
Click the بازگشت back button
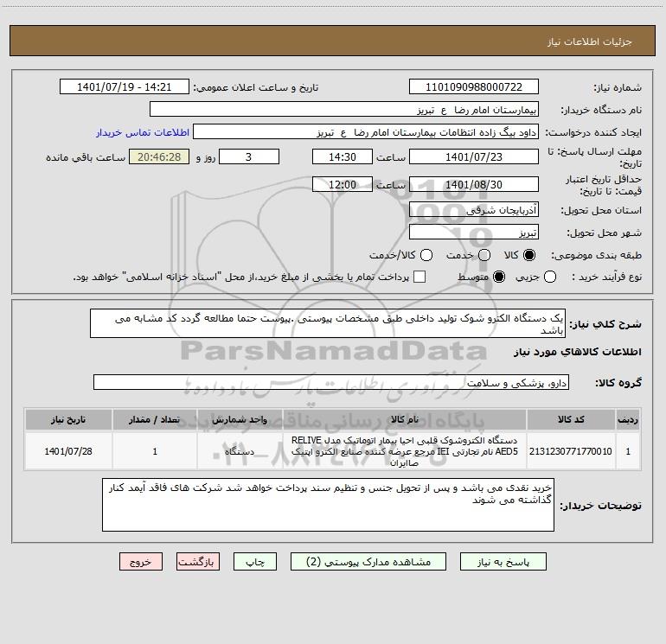pos(198,562)
